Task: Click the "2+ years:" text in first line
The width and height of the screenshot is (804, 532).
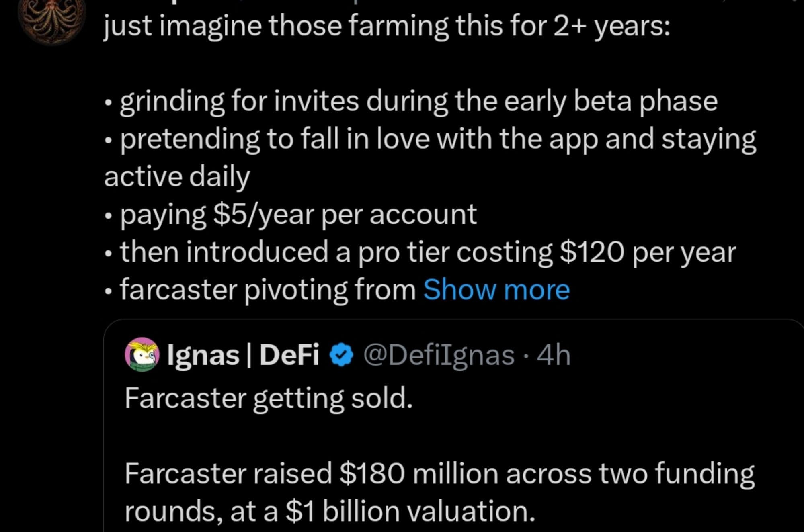Action: 611,26
